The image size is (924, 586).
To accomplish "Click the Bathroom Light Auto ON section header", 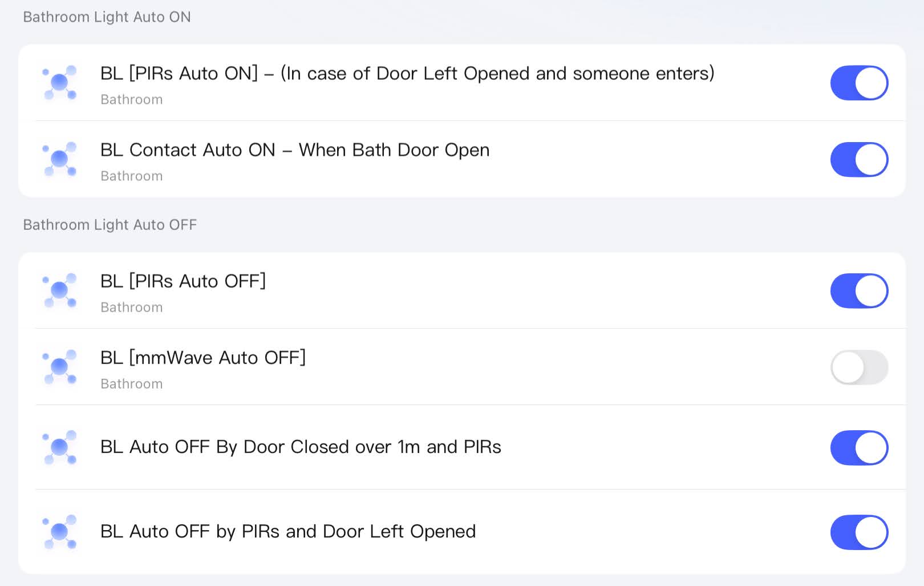I will (x=107, y=17).
